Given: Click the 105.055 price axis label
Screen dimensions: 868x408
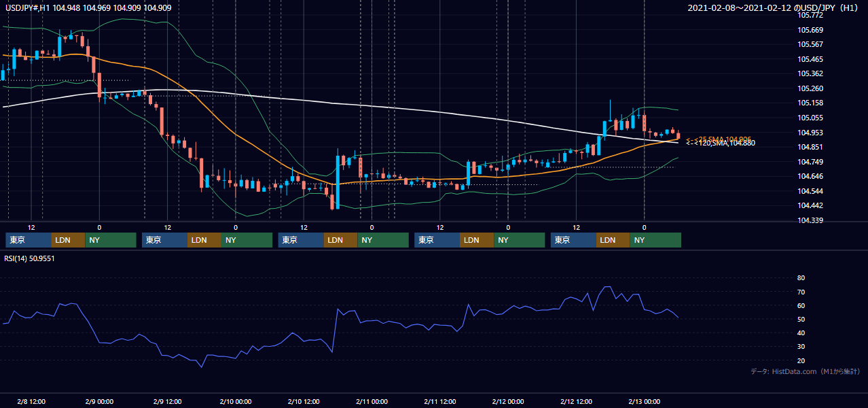Looking at the screenshot, I should pos(811,118).
